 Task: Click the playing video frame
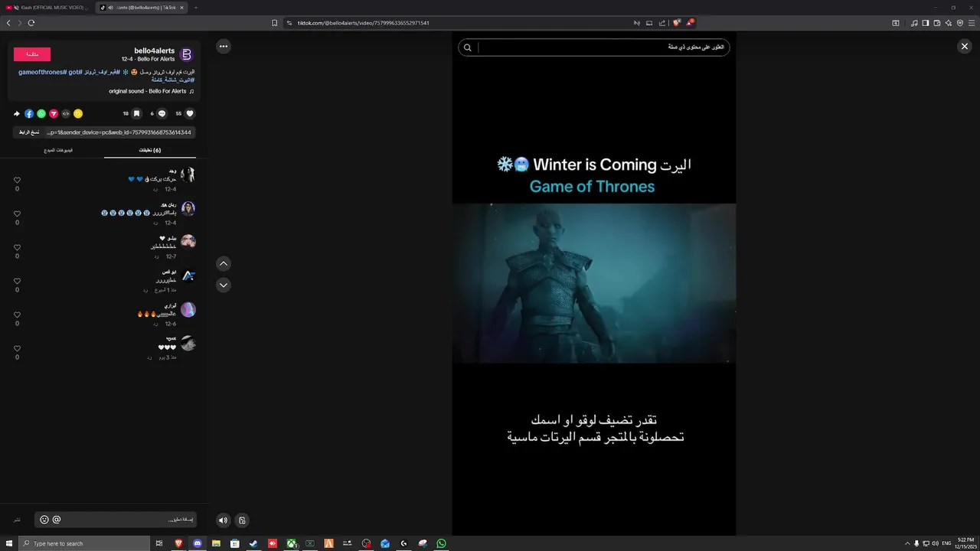(594, 283)
